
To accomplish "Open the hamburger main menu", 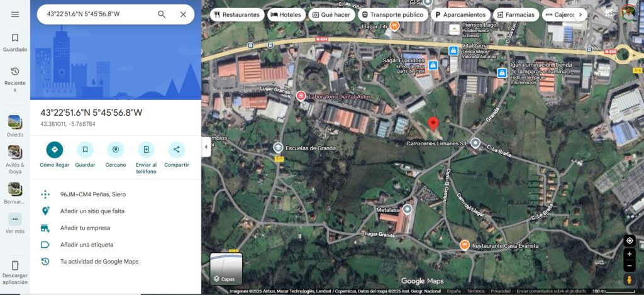I will [15, 14].
